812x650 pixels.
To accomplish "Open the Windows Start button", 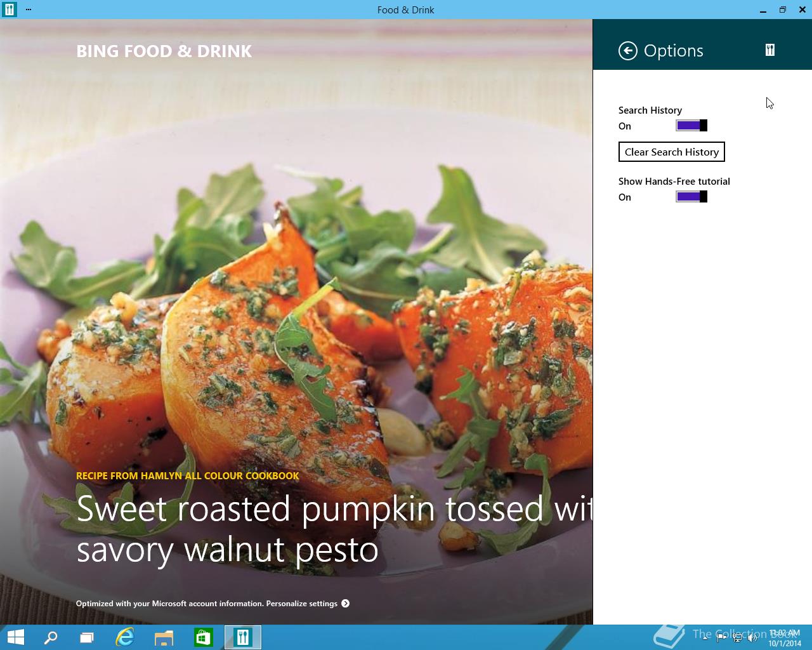I will pyautogui.click(x=15, y=637).
